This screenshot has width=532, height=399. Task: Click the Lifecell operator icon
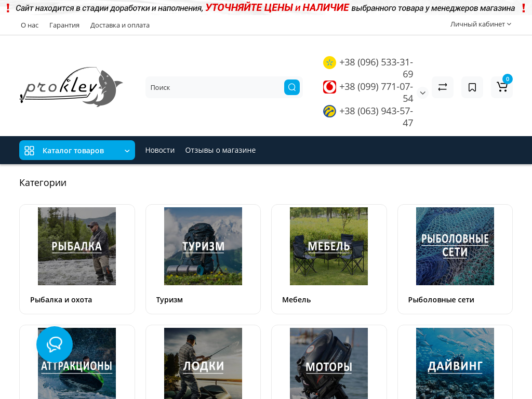(329, 111)
